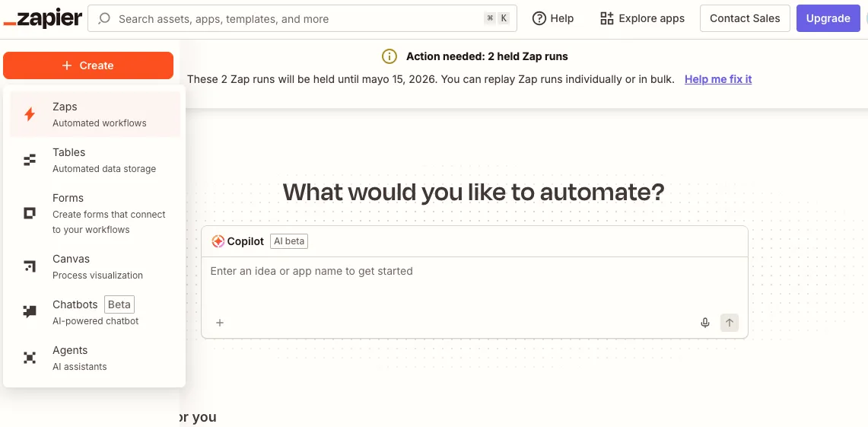868x427 pixels.
Task: Focus the search assets and apps field
Action: (297, 18)
